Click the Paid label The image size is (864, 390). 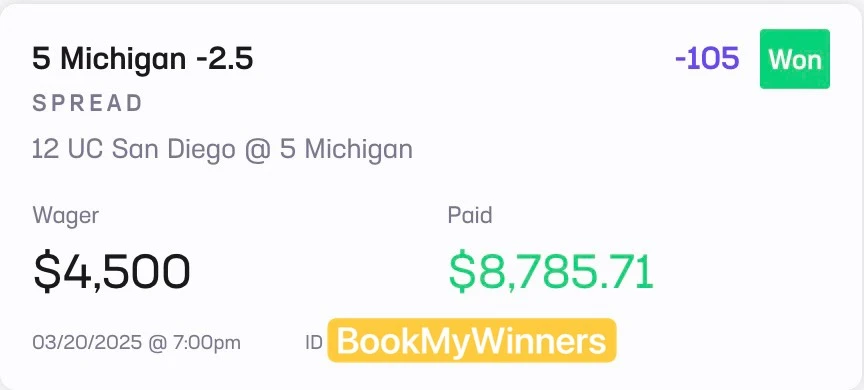point(470,215)
